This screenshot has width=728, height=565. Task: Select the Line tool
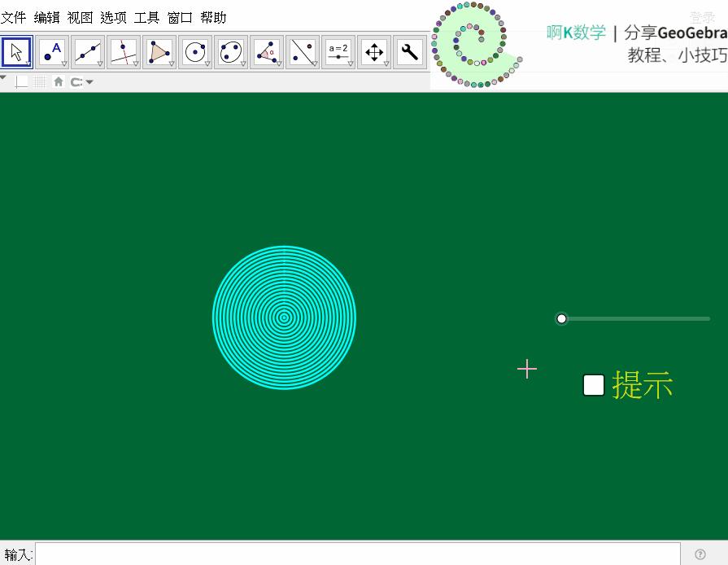tap(86, 51)
